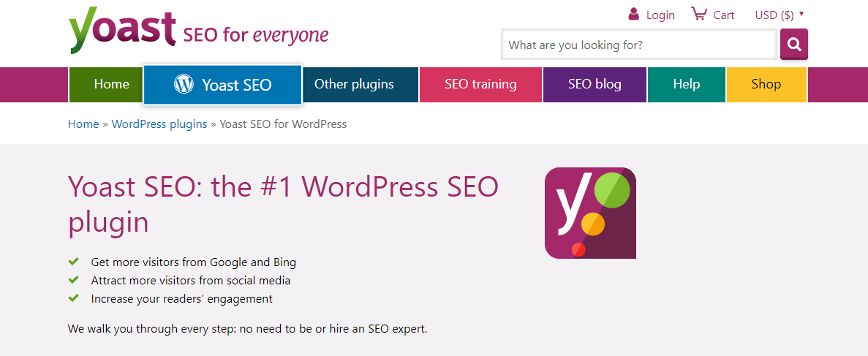Screen dimensions: 868x356
Task: Go to the SEO training menu
Action: 480,84
